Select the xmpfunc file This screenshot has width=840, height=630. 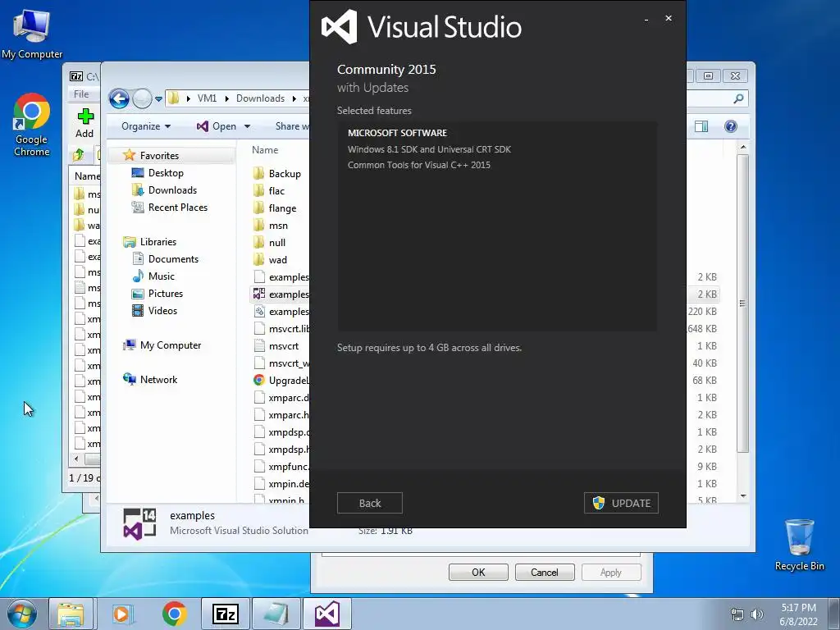(281, 467)
